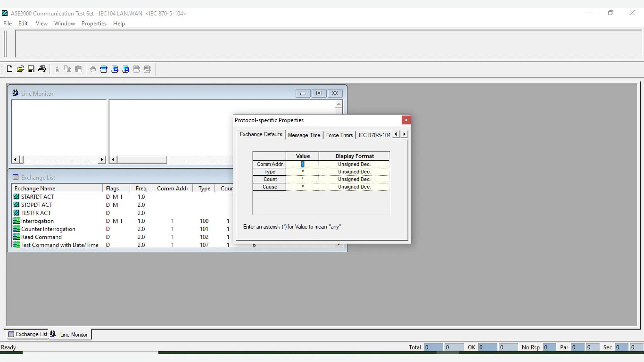This screenshot has width=644, height=362.
Task: Close the Protocol-specific Properties dialog
Action: pyautogui.click(x=406, y=120)
